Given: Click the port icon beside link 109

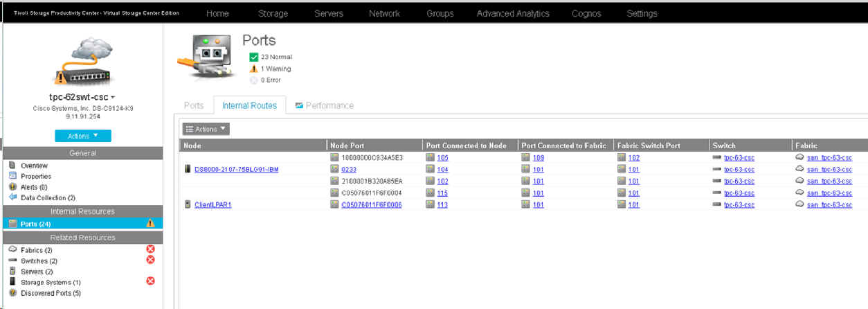Looking at the screenshot, I should (x=525, y=157).
